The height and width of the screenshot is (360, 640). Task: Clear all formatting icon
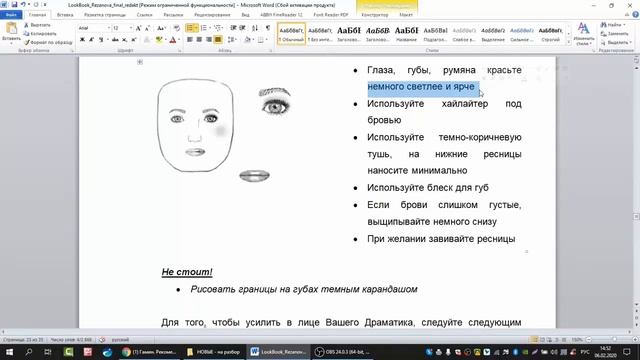coord(176,28)
